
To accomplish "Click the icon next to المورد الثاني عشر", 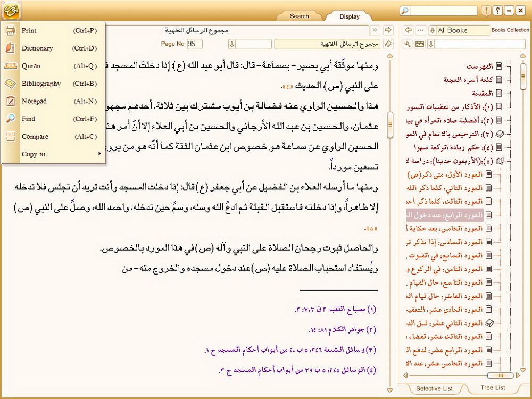I will 489,323.
